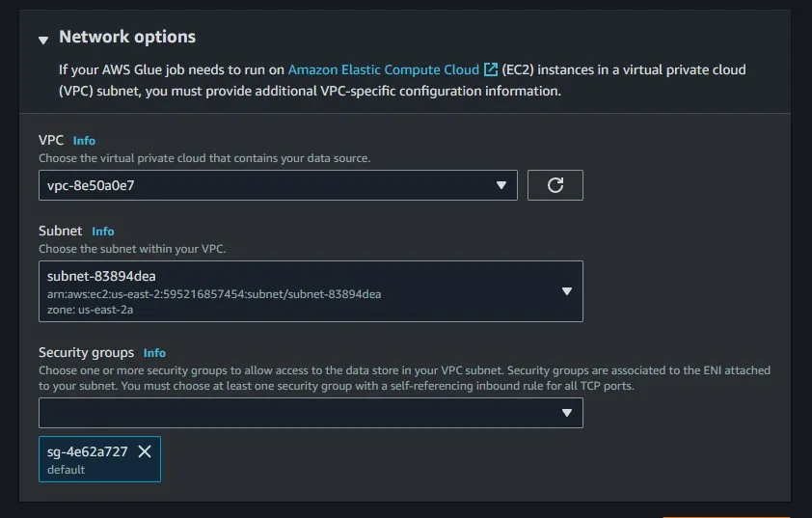Click the orange button at the bottom right
Viewport: 812px width, 518px height.
[724, 516]
